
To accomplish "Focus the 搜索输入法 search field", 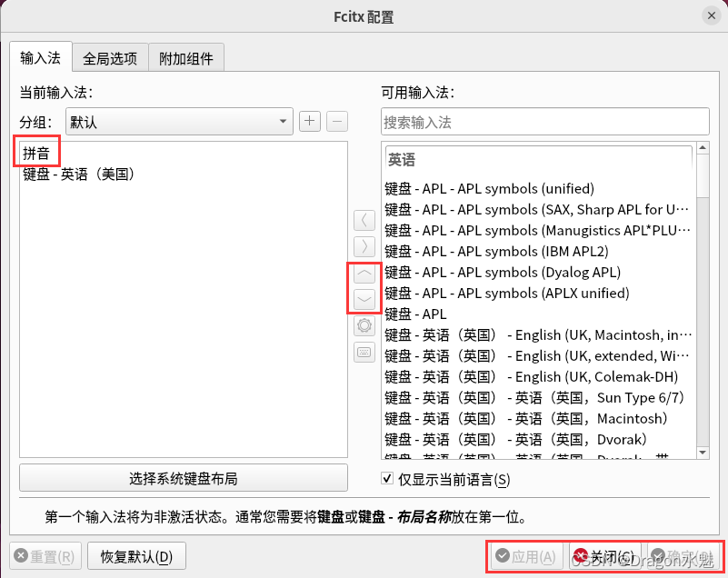I will (x=545, y=122).
